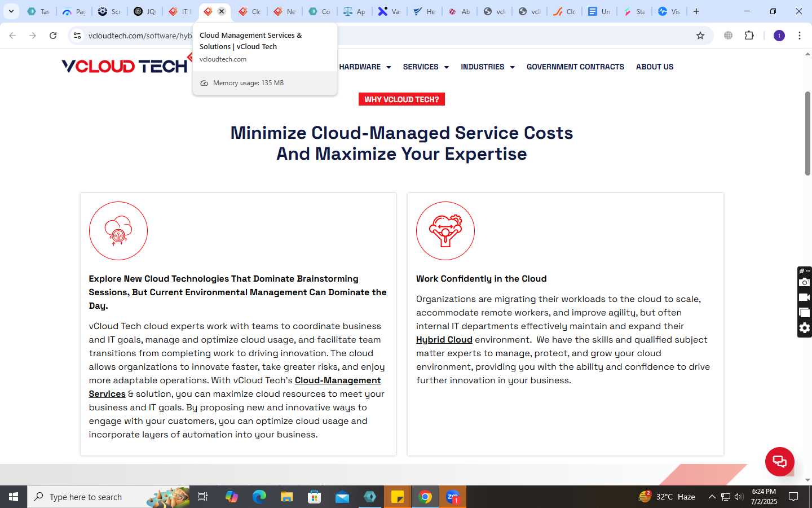The width and height of the screenshot is (812, 508).
Task: Show hidden system tray icons
Action: 712,497
